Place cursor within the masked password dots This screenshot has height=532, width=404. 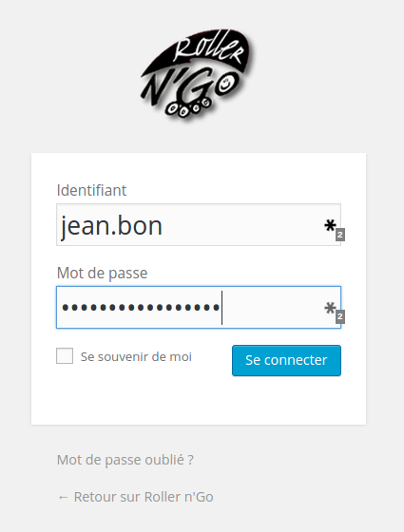point(141,308)
